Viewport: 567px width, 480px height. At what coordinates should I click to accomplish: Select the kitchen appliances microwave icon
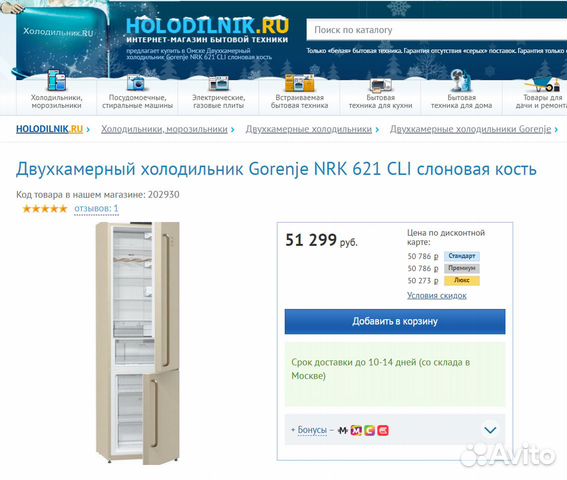380,84
